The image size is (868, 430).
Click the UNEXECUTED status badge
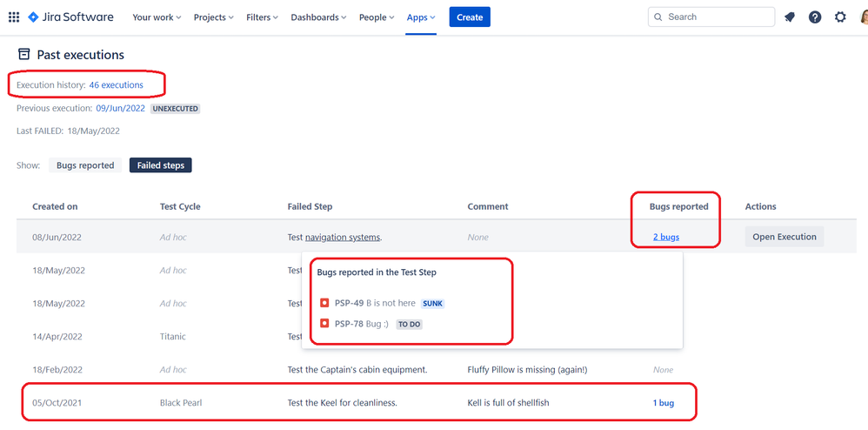pyautogui.click(x=176, y=109)
